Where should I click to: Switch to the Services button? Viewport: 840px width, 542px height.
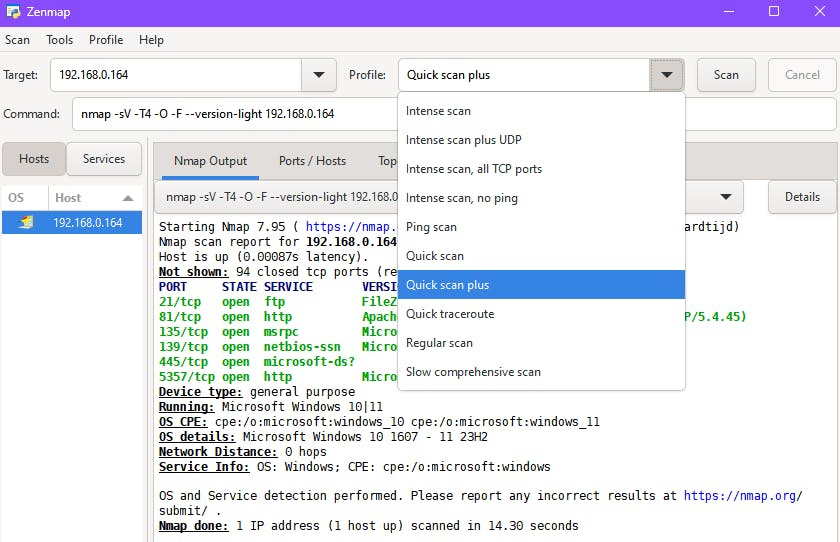click(104, 159)
